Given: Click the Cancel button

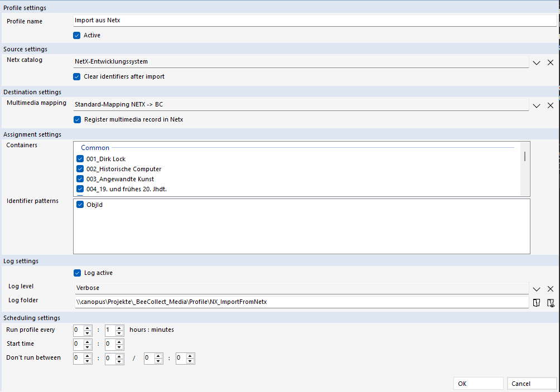Looking at the screenshot, I should click(532, 384).
